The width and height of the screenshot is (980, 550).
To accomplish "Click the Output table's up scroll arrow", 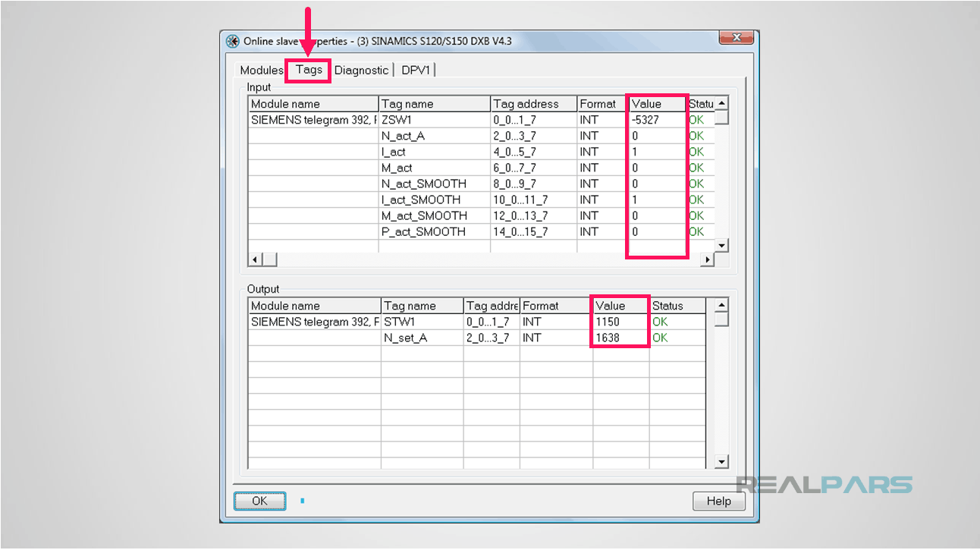I will click(x=721, y=305).
